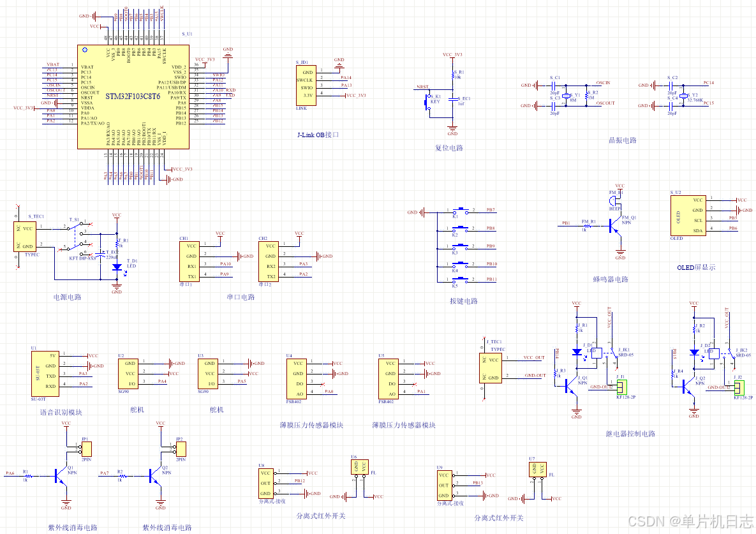Select the U9 infrared receiver block

pos(443,486)
